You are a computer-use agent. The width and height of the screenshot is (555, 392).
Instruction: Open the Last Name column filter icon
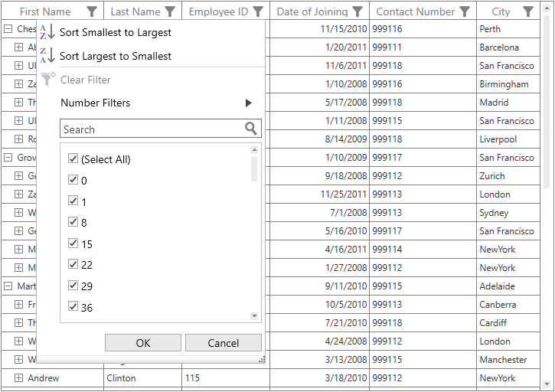click(x=170, y=11)
